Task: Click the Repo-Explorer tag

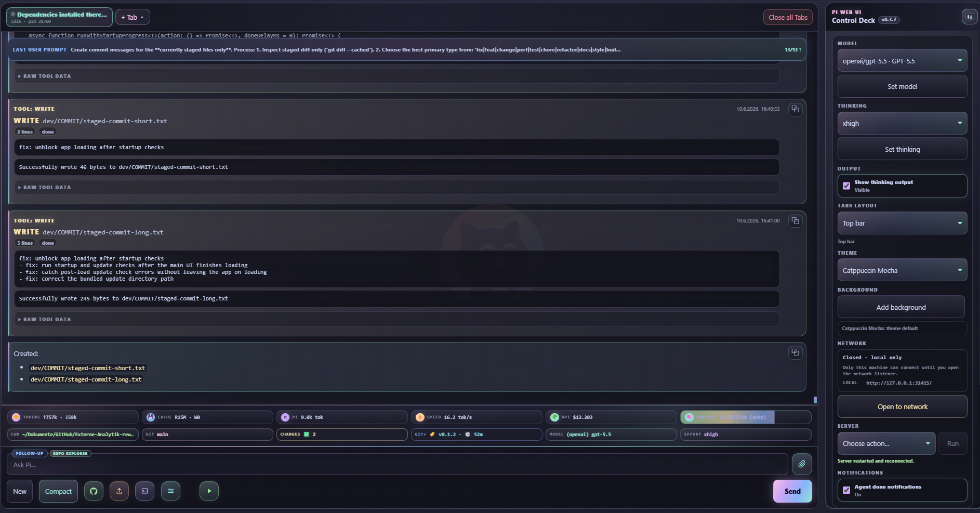Action: tap(70, 453)
